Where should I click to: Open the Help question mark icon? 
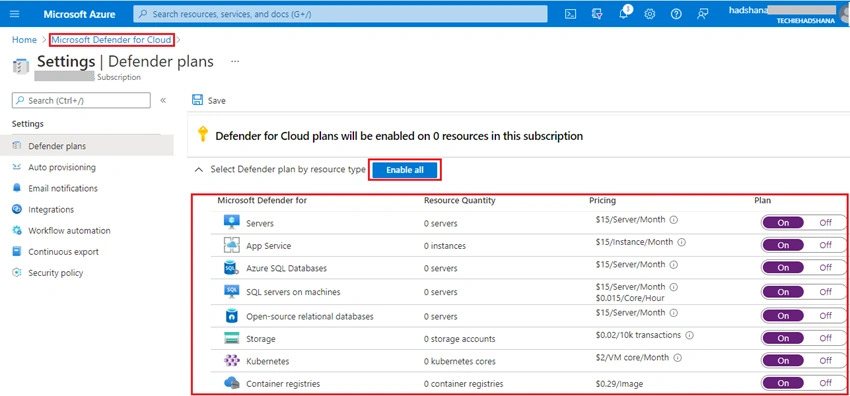[x=676, y=15]
